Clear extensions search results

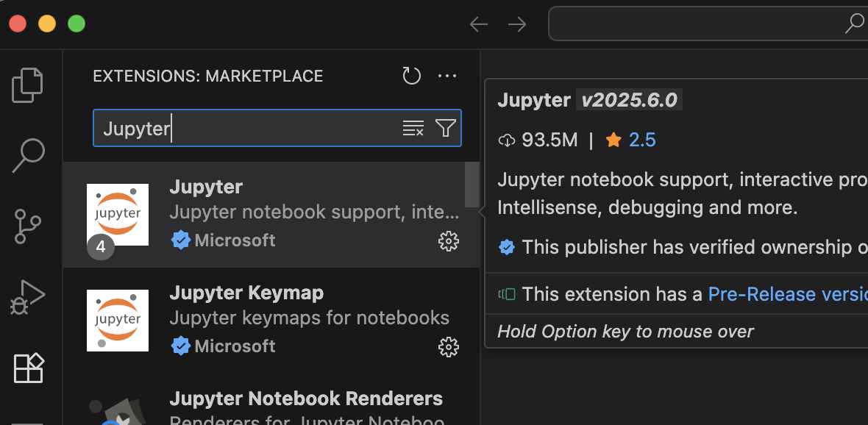(x=413, y=128)
